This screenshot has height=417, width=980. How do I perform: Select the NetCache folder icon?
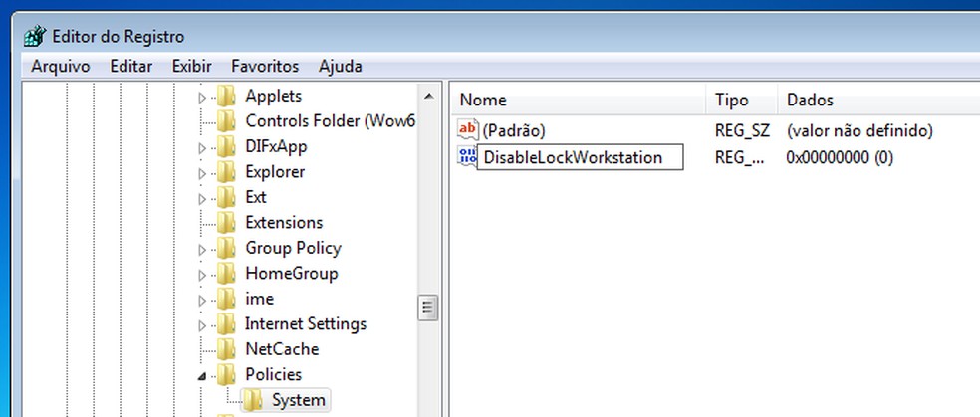(227, 349)
